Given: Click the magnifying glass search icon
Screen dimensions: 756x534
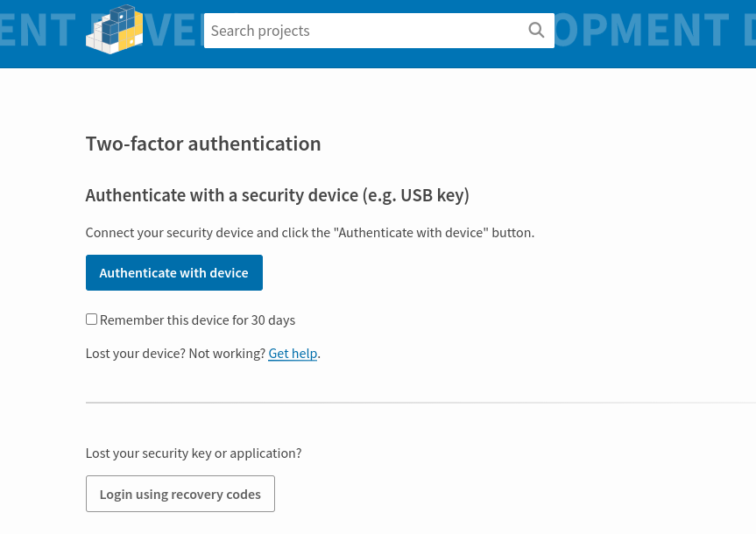Looking at the screenshot, I should pyautogui.click(x=536, y=31).
